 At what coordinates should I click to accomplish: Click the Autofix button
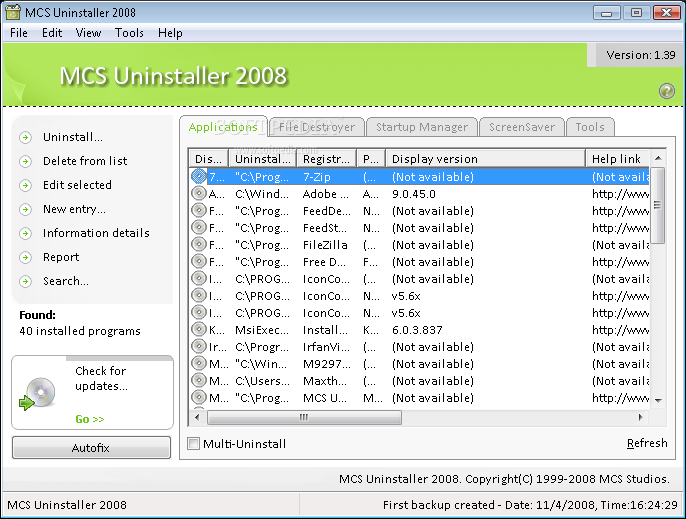coord(91,448)
